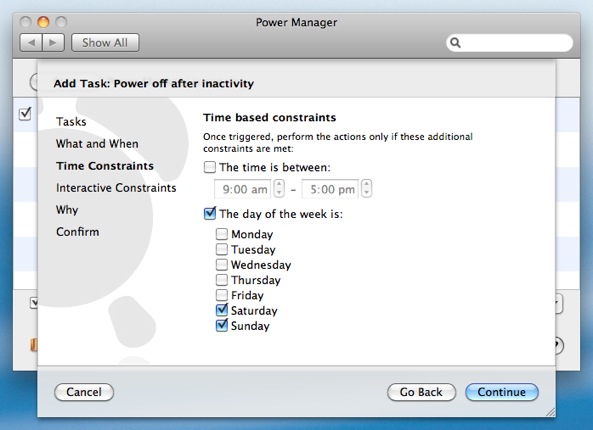Select the Why step in sidebar

(x=67, y=210)
